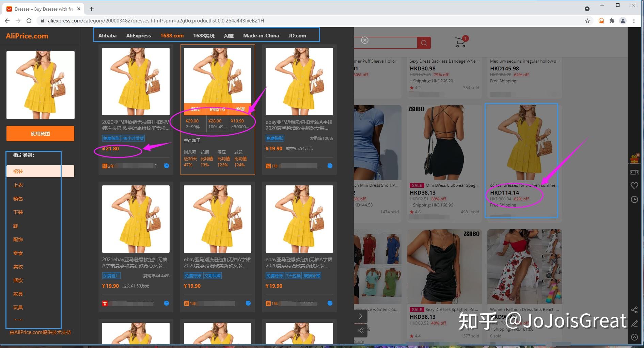Switch to the JD.com tab

(x=297, y=35)
